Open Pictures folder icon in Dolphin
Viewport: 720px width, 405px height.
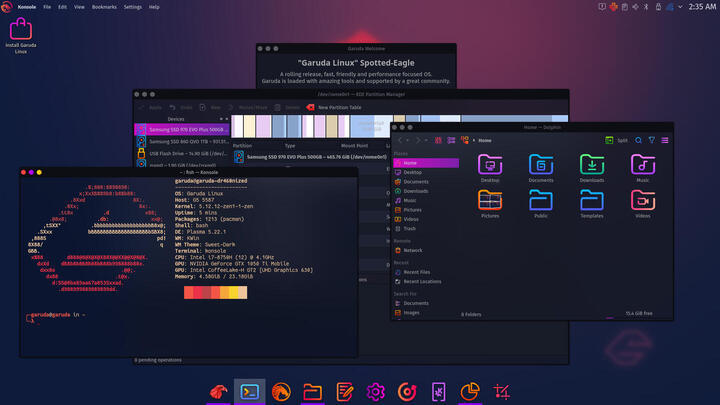490,201
